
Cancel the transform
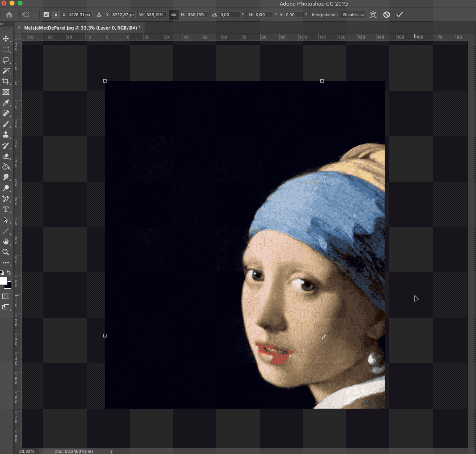[x=386, y=15]
